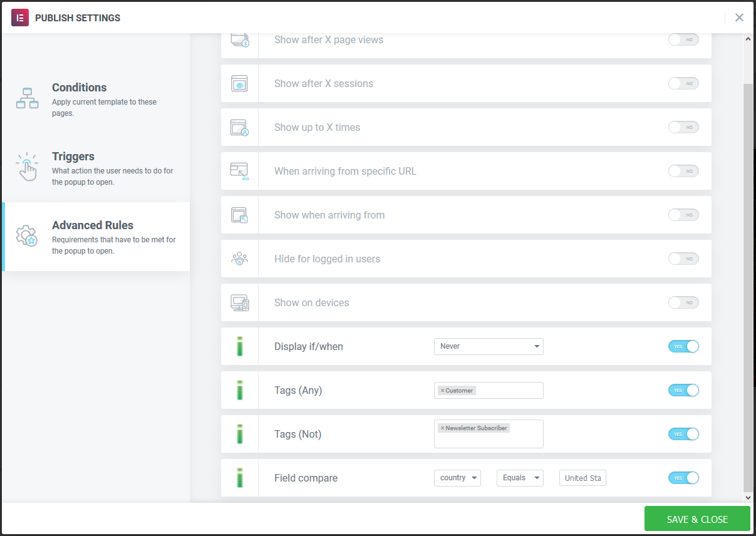This screenshot has width=756, height=536.
Task: Enable the Show after X sessions rule
Action: pos(683,83)
